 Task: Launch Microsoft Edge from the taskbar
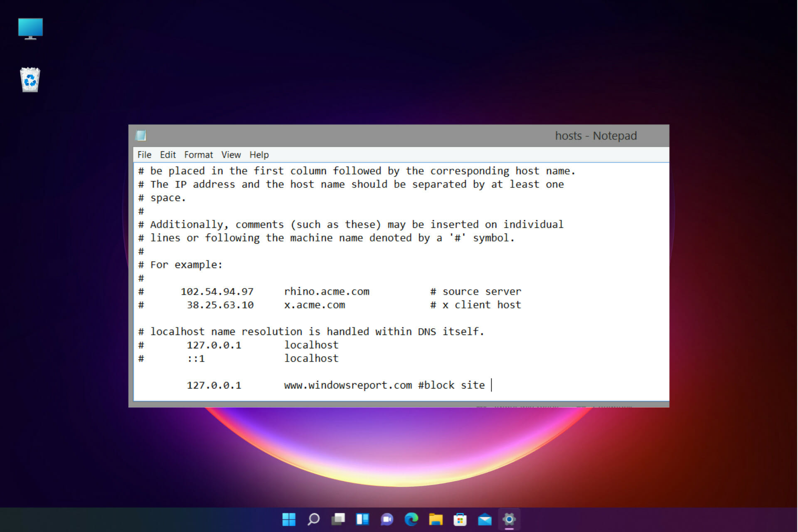click(411, 519)
